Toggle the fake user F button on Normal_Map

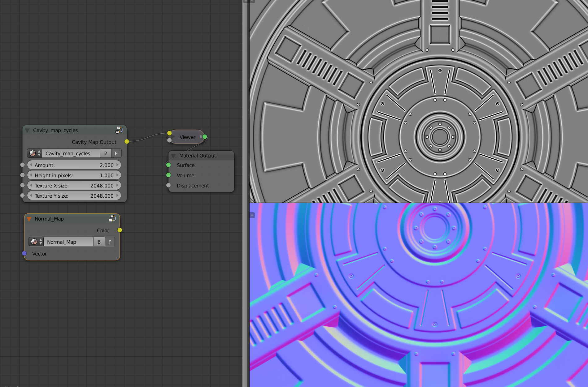(110, 242)
